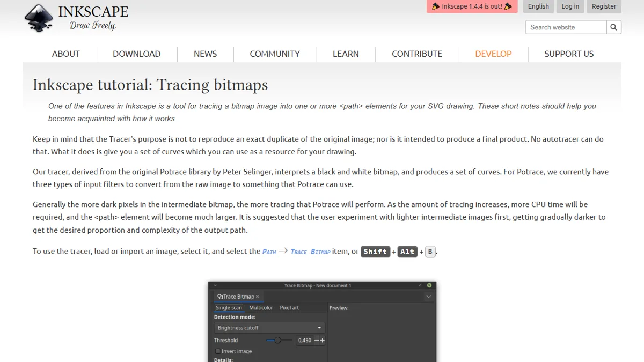The height and width of the screenshot is (362, 644).
Task: Decrease Threshold with minus button
Action: click(x=317, y=340)
